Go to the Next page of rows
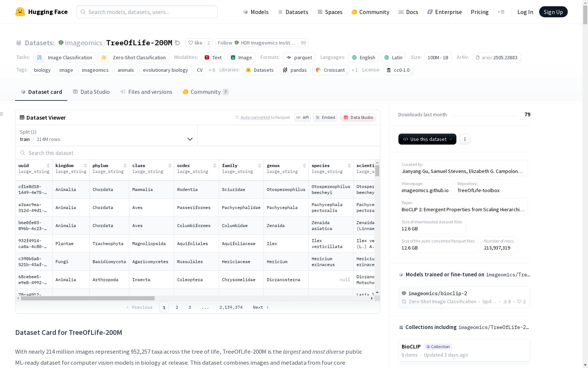 tap(261, 307)
